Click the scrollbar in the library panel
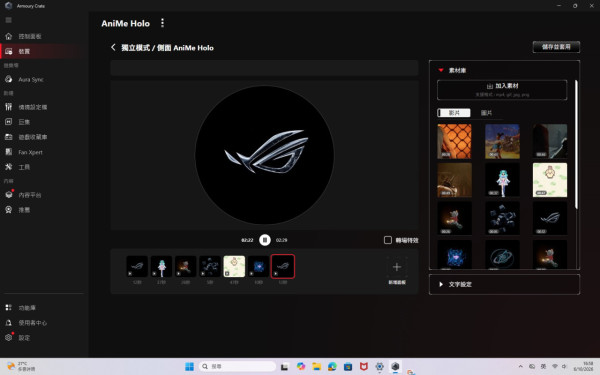600x375 pixels. coord(576,145)
